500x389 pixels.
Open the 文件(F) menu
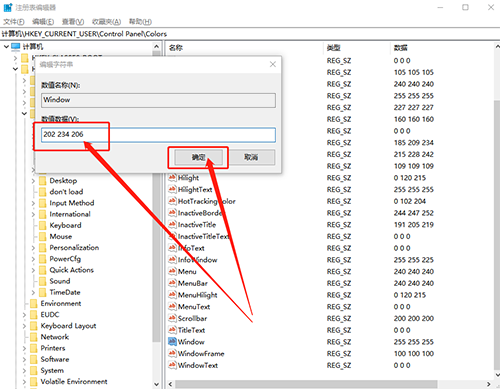14,22
